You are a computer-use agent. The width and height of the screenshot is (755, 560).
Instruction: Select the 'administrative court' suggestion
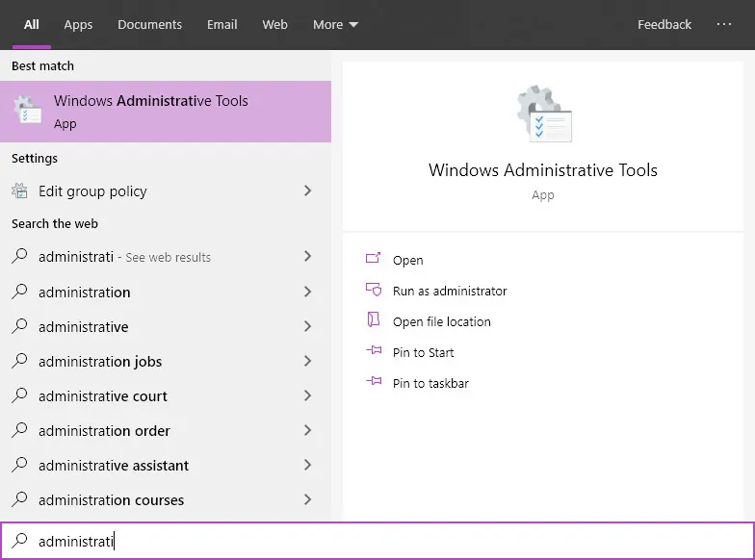point(166,396)
